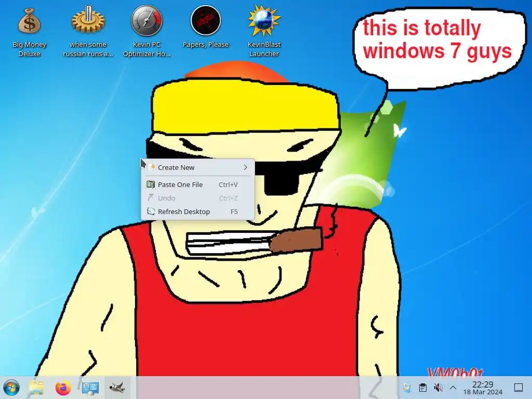The width and height of the screenshot is (532, 399).
Task: Open the Create New submenu
Action: pos(198,167)
